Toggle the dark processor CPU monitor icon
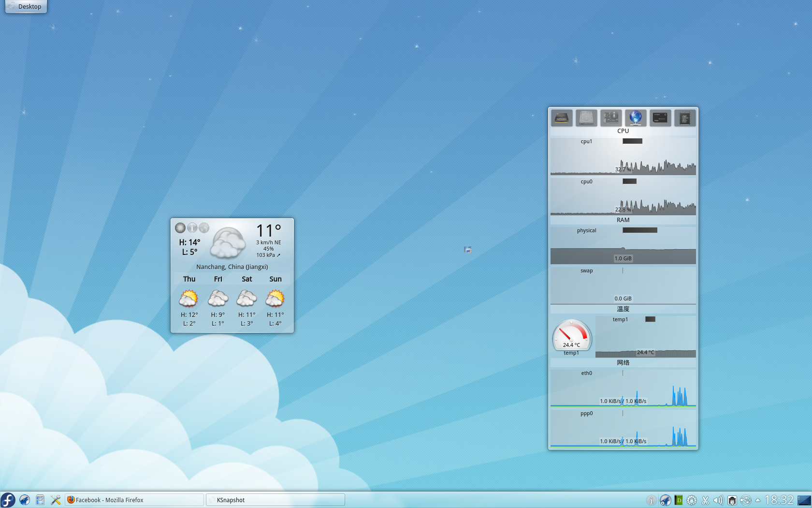812x508 pixels. click(x=562, y=118)
